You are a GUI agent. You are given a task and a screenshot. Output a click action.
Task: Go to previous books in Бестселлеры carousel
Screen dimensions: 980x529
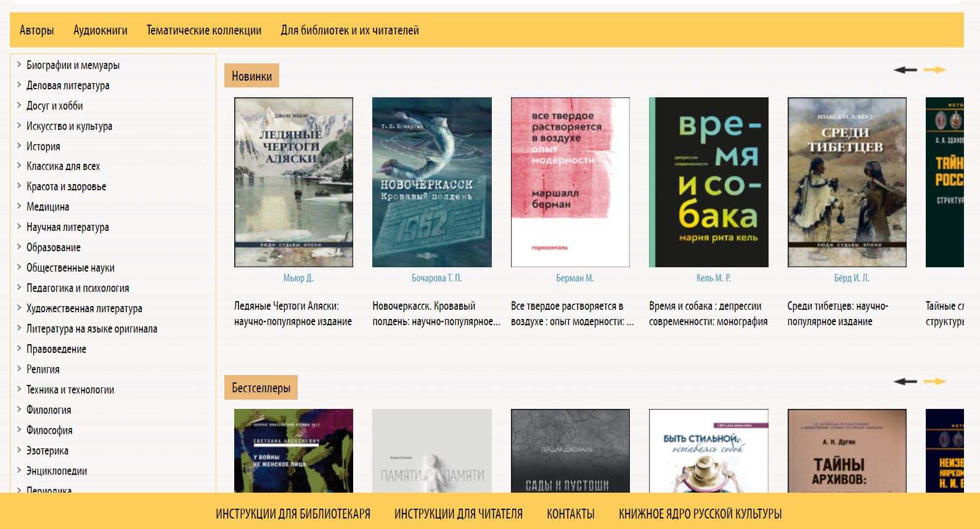[905, 381]
